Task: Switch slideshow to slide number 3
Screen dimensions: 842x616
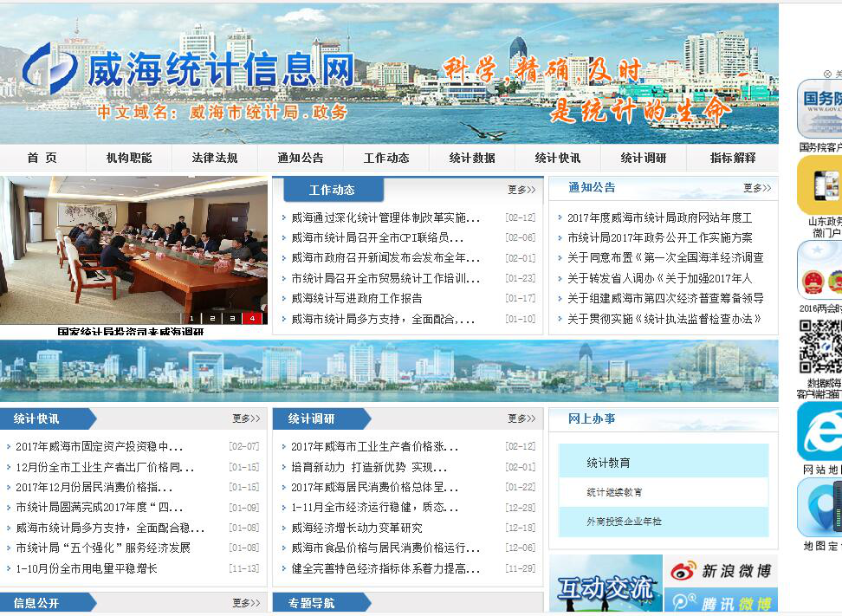Action: click(x=231, y=318)
